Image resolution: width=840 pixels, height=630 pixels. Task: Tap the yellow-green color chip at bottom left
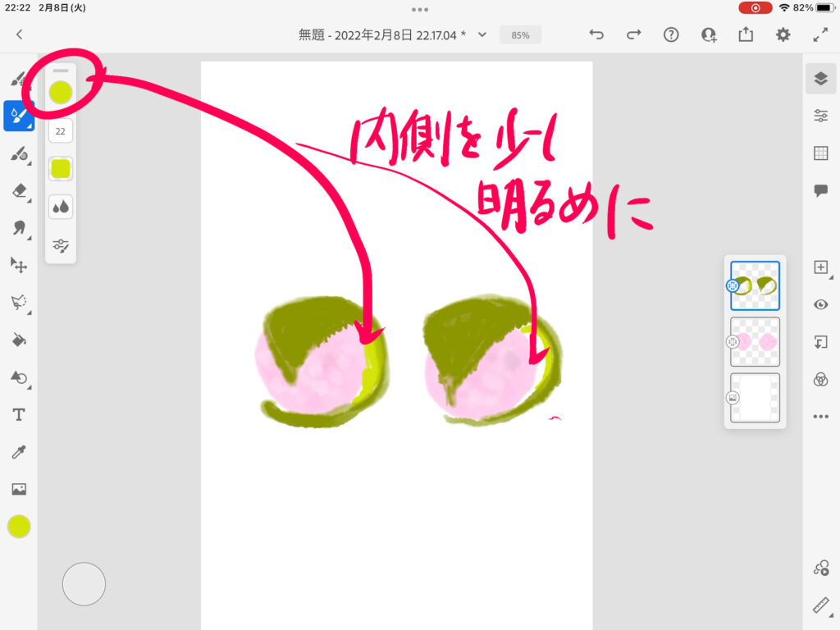pyautogui.click(x=19, y=527)
